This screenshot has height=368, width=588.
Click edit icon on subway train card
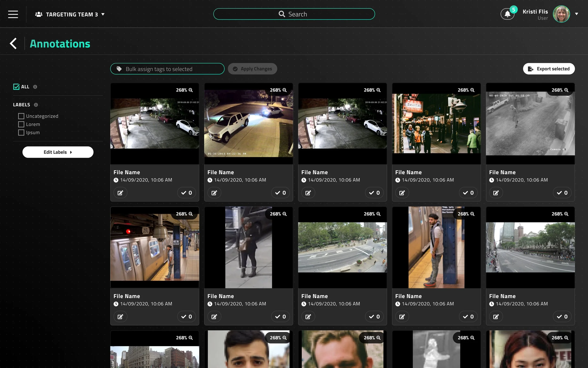pos(120,317)
